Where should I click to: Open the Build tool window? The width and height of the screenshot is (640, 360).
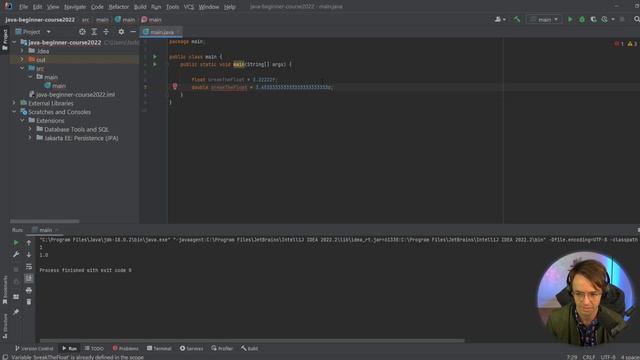pos(249,349)
